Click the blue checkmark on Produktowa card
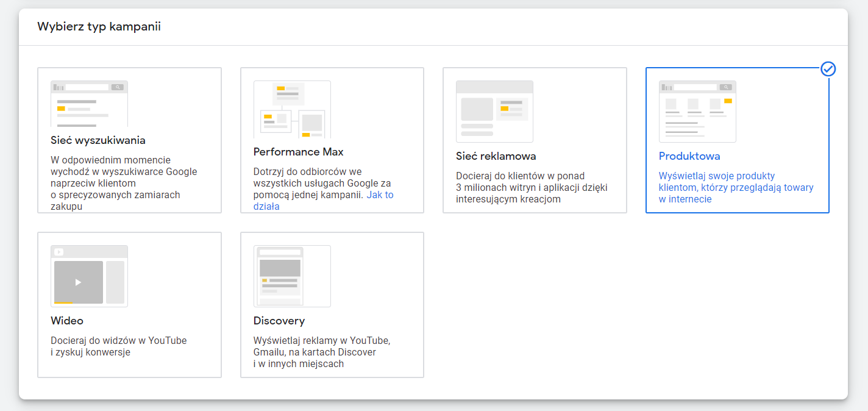868x411 pixels. tap(828, 69)
